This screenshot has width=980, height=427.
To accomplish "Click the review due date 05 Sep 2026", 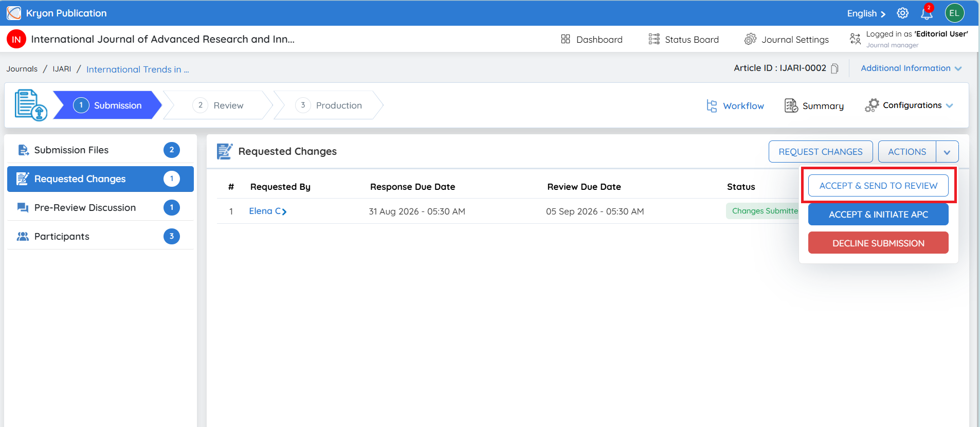I will coord(595,211).
